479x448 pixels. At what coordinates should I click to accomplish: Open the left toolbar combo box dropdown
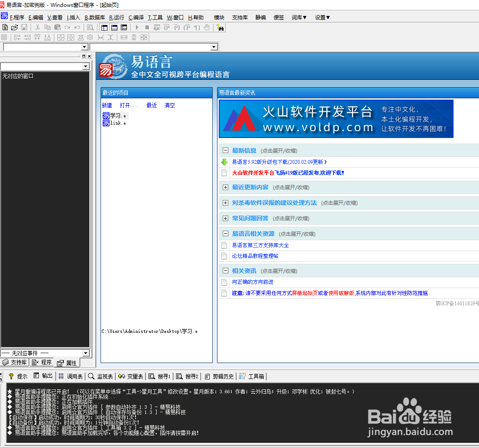coord(85,47)
